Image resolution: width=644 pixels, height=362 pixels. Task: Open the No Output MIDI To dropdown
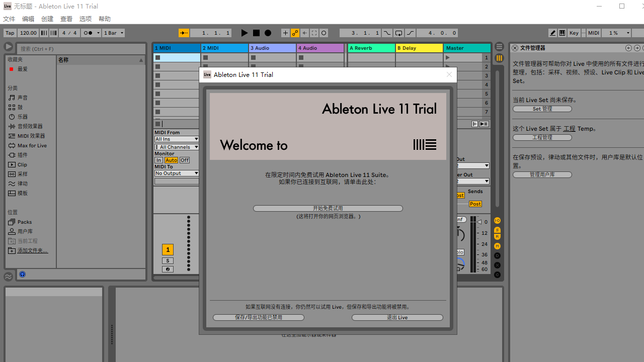tap(177, 173)
